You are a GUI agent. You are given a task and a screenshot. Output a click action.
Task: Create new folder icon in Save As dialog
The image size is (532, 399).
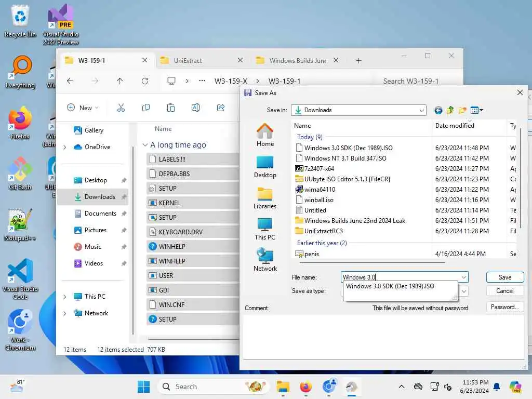click(462, 110)
